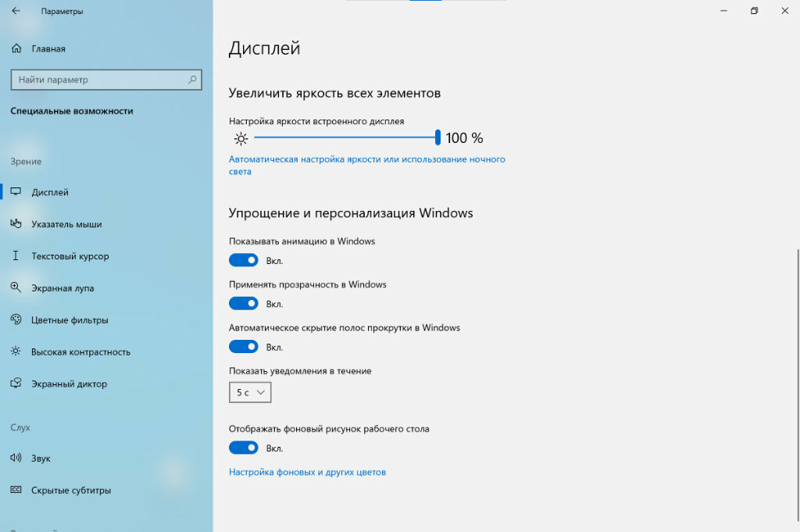Disable Показывать анимацию в Windows toggle
The image size is (800, 532).
point(244,260)
